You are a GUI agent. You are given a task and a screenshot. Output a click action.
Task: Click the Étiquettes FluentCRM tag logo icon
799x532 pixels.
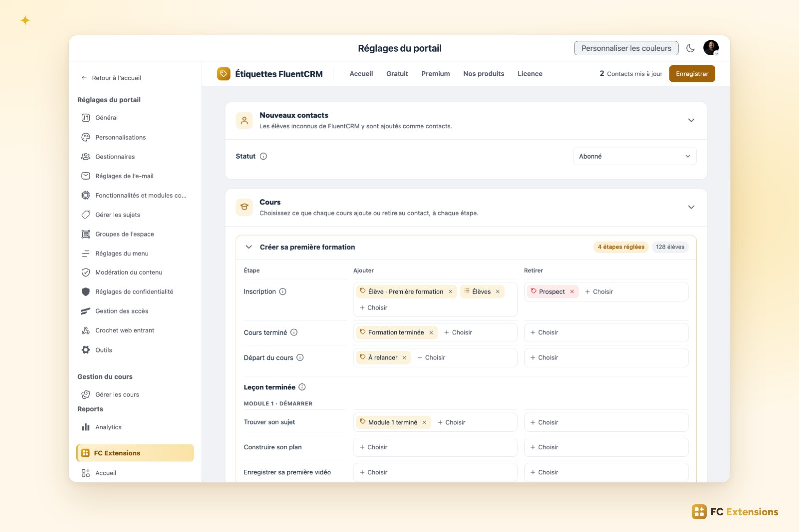[x=224, y=74]
